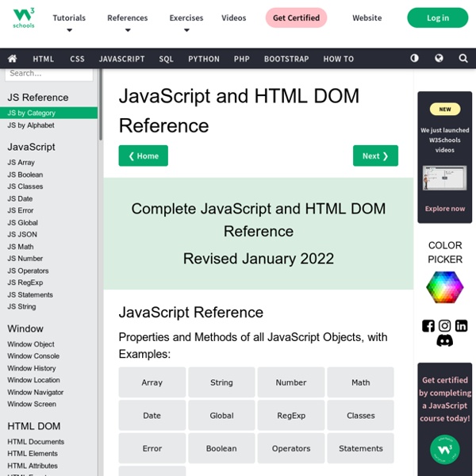Select SQL in the top navbar
Viewport: 476px width, 476px height.
click(x=167, y=59)
